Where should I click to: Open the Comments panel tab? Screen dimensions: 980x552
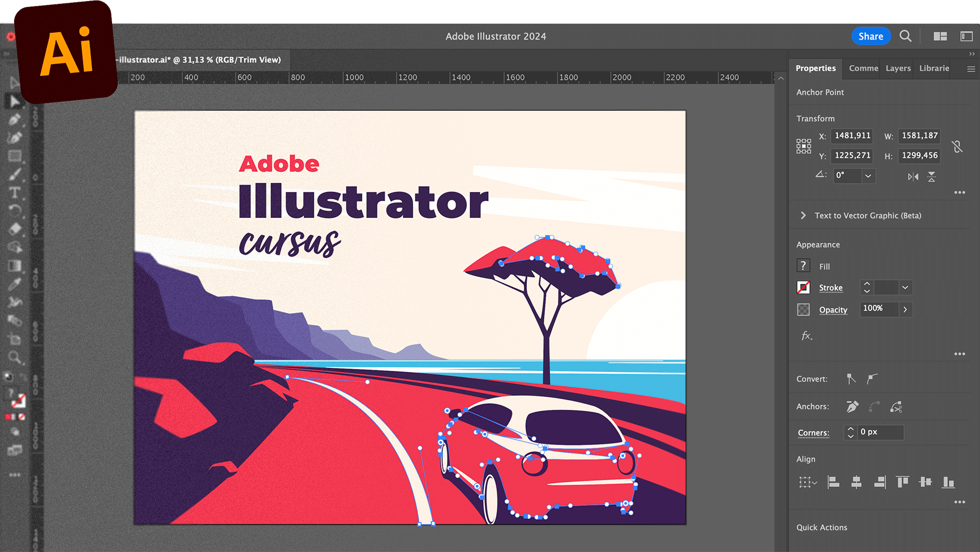click(863, 68)
